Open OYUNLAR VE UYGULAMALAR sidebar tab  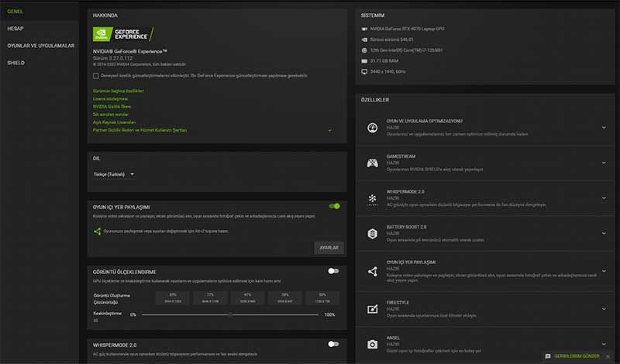41,46
